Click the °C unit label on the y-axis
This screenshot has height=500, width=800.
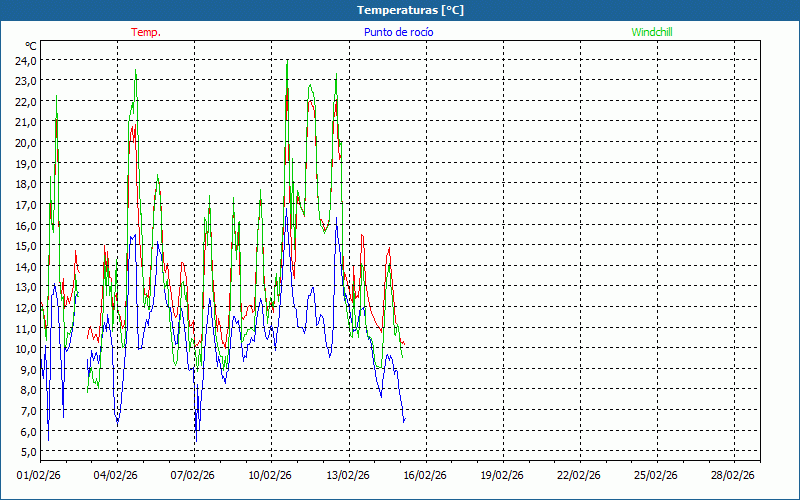(31, 46)
